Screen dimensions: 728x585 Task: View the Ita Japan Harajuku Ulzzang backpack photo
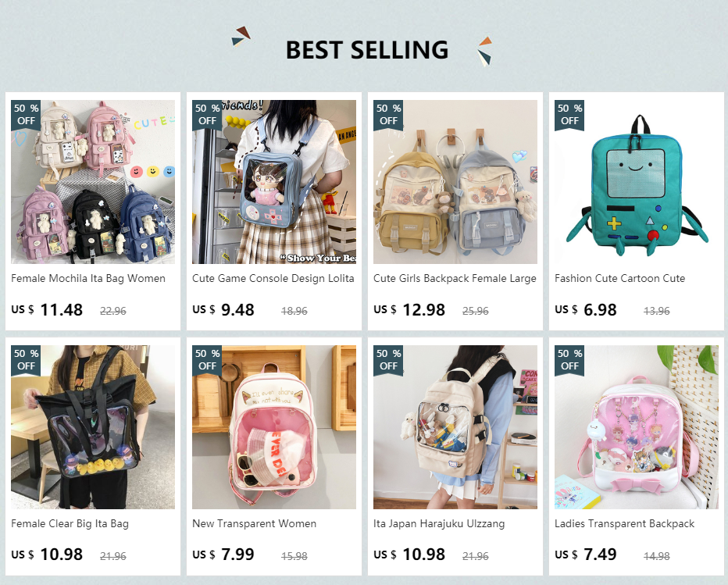(455, 426)
